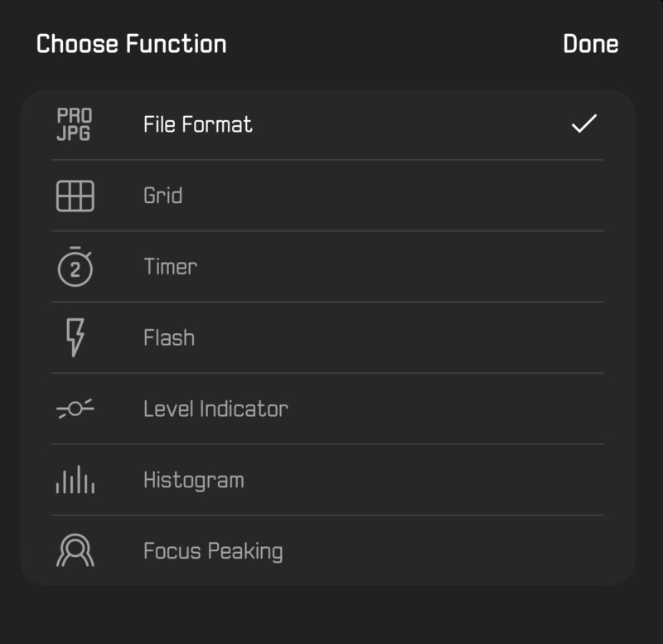Click the Choose Function title
Screen dimensions: 663x644
(130, 45)
